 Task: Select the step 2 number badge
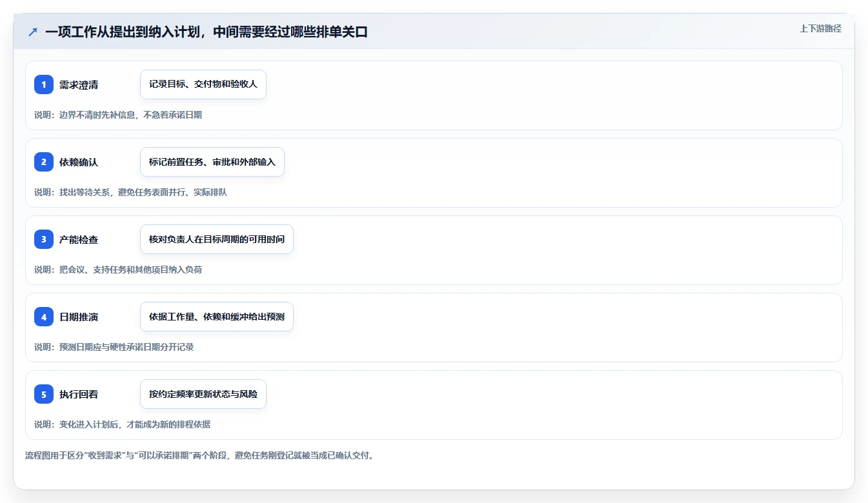tap(44, 162)
